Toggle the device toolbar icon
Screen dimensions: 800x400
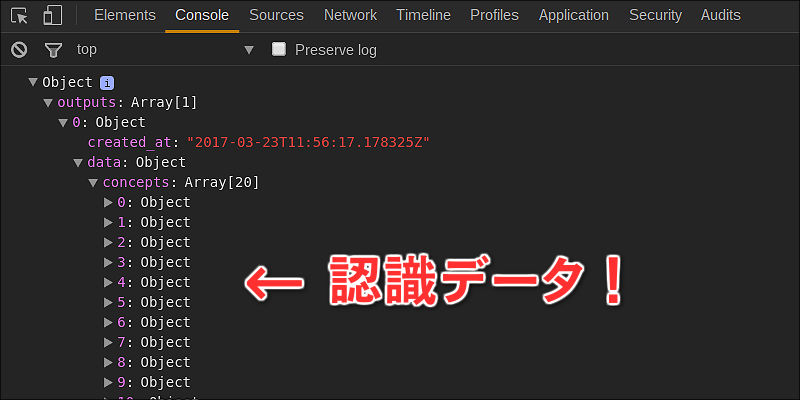[x=53, y=15]
